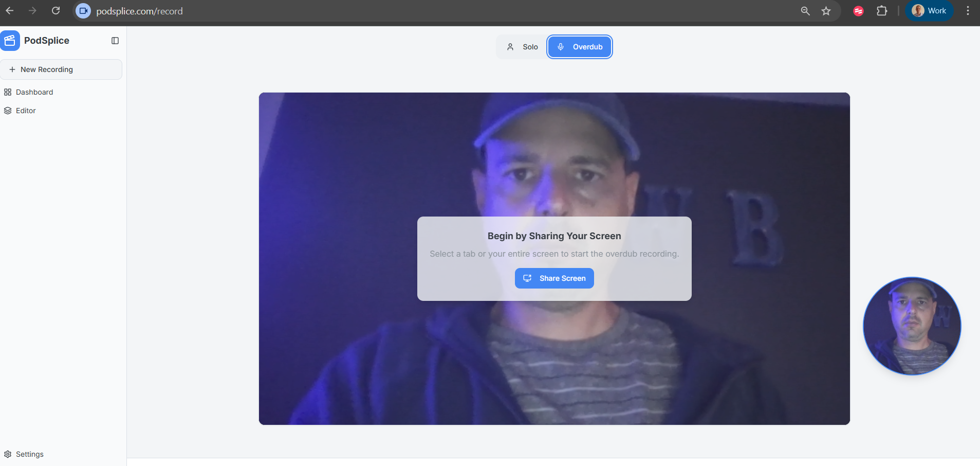This screenshot has height=466, width=980.
Task: Open the browser extensions puzzle icon
Action: point(882,10)
